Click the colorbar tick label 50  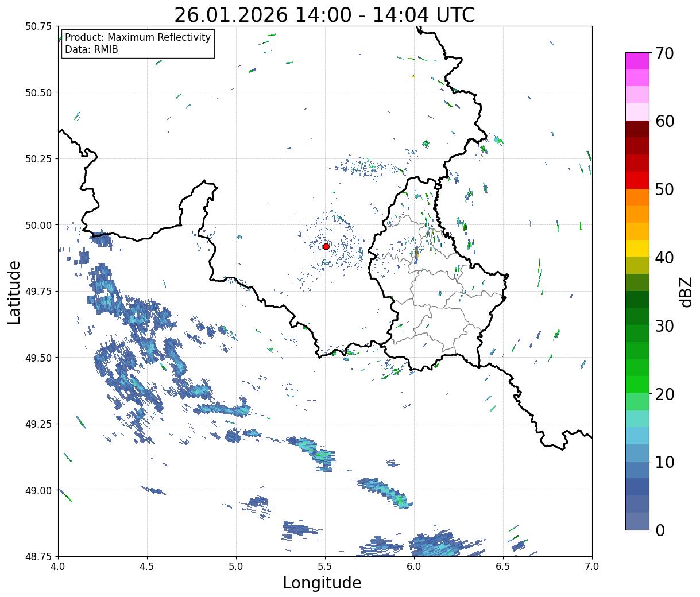(664, 189)
